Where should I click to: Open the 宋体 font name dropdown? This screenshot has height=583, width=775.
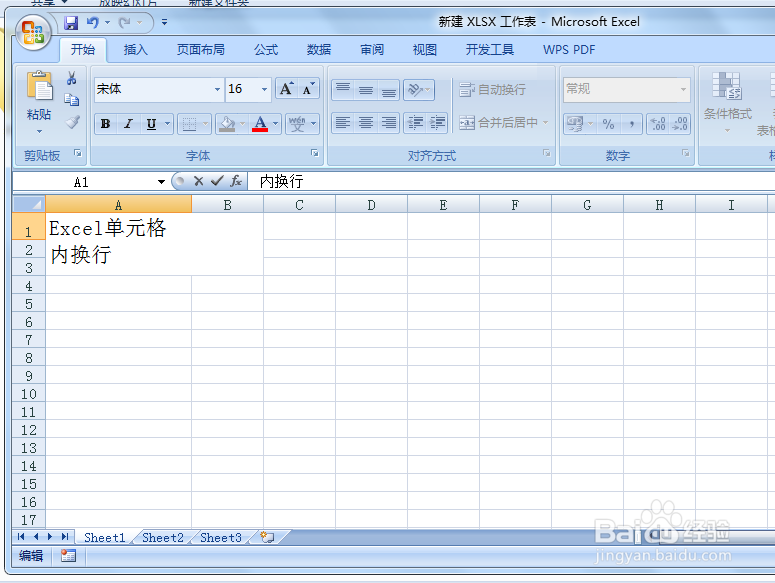[217, 89]
